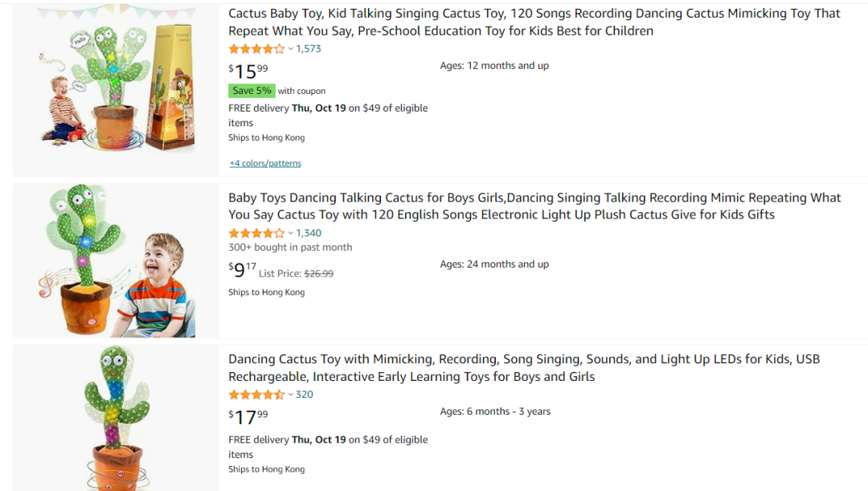Click the $17.99 price
The height and width of the screenshot is (491, 868).
tap(248, 416)
